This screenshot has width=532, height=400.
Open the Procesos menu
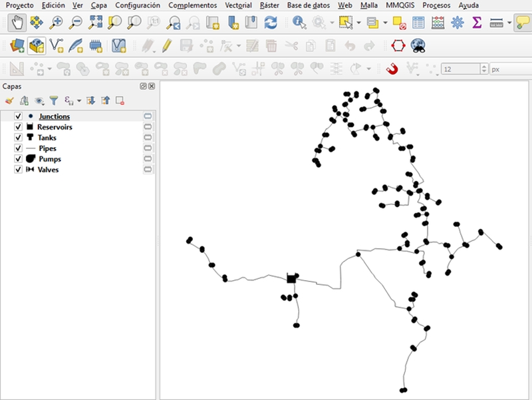[436, 5]
